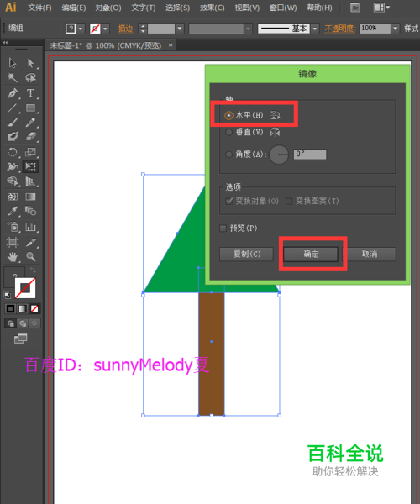420x504 pixels.
Task: Open the arrange documents dropdown
Action: [381, 8]
